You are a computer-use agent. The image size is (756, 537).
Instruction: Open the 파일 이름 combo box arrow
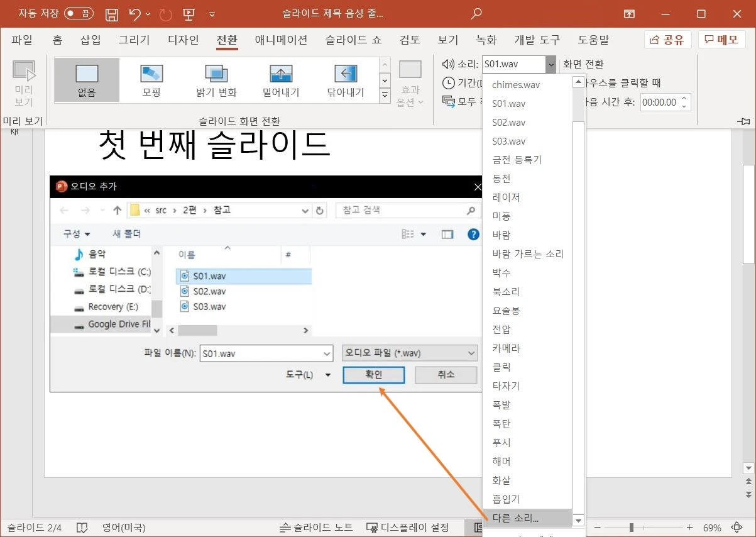(x=327, y=353)
